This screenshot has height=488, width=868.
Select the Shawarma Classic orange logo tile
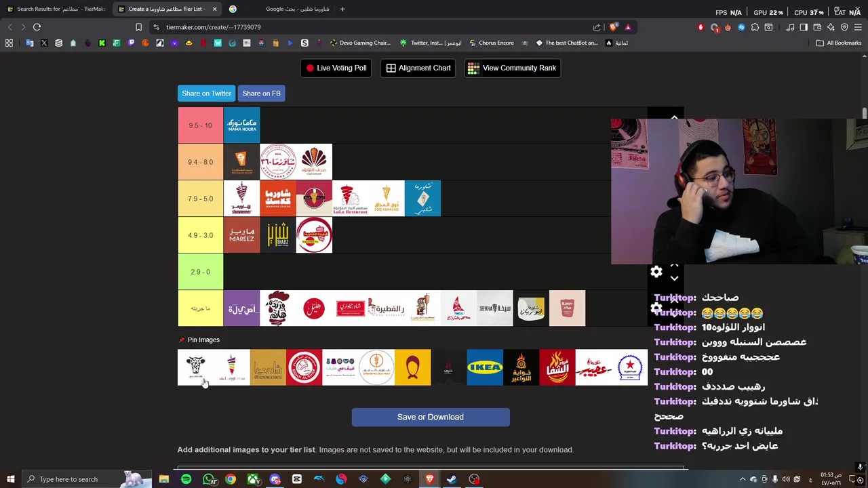(x=278, y=199)
